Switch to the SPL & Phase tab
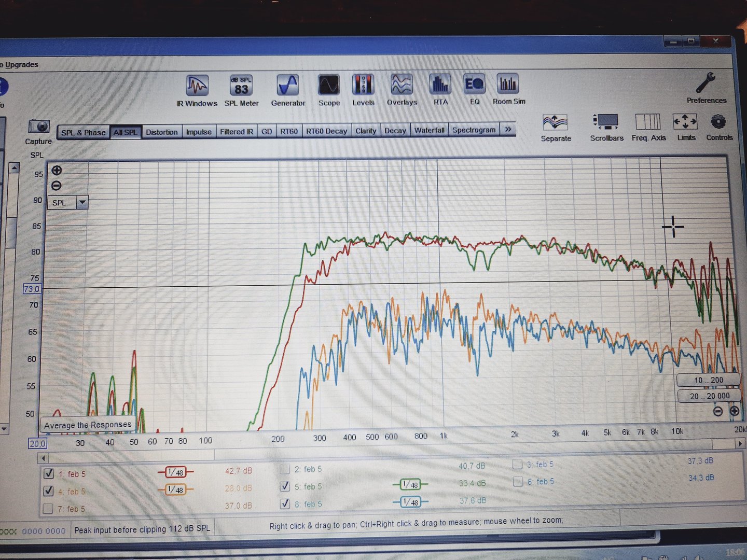Viewport: 747px width, 560px height. (x=83, y=132)
